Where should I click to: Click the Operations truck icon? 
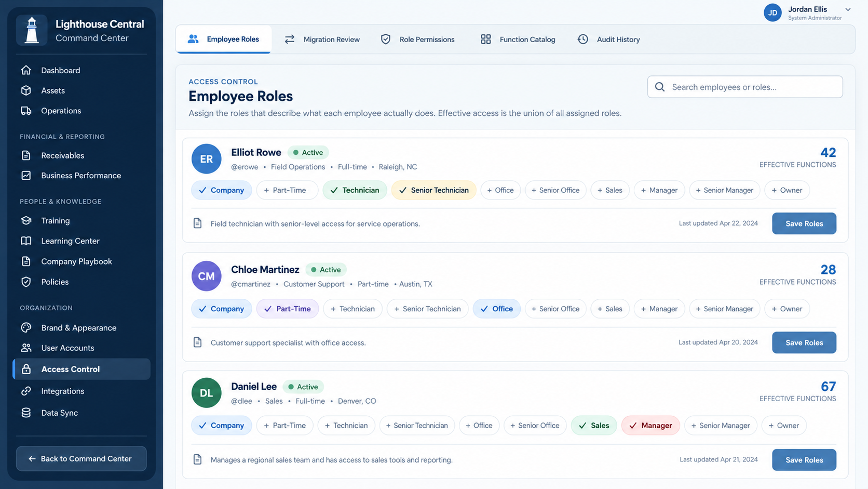pos(26,111)
